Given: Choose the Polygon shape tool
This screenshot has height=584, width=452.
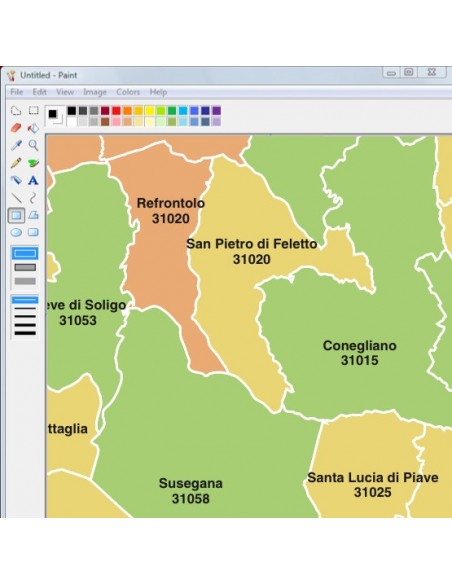Looking at the screenshot, I should (x=34, y=215).
